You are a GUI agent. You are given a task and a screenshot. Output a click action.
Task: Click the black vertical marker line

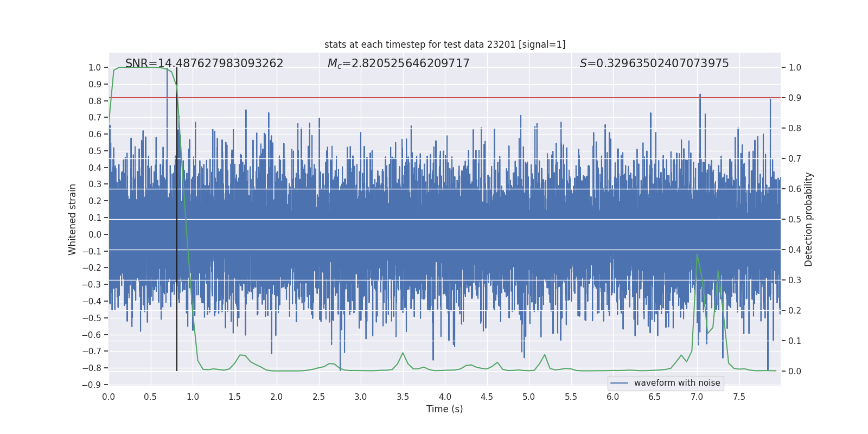[177, 217]
